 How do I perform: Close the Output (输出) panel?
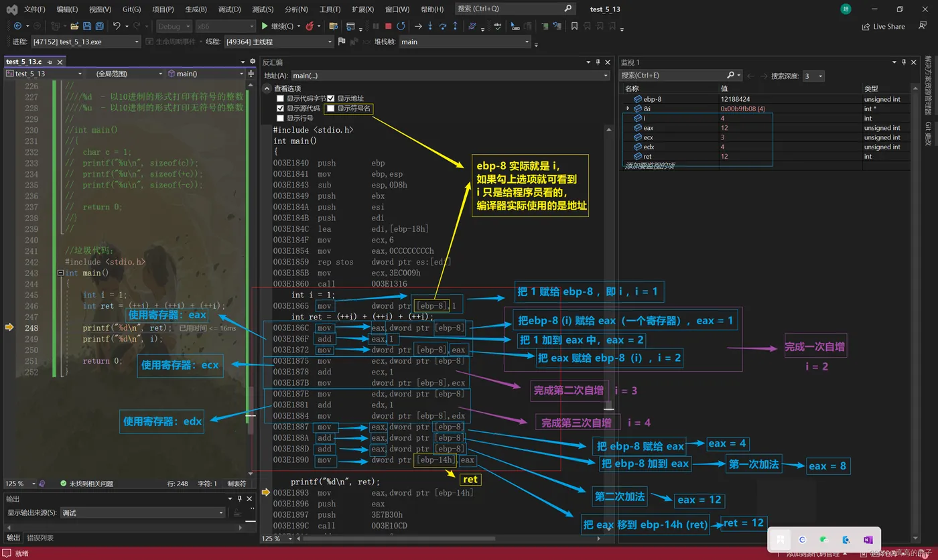tap(248, 499)
